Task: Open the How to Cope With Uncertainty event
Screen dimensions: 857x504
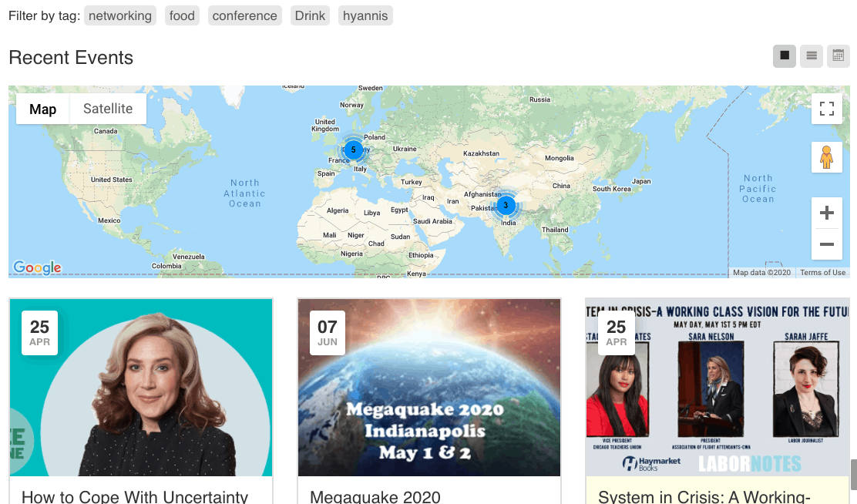Action: 140,388
